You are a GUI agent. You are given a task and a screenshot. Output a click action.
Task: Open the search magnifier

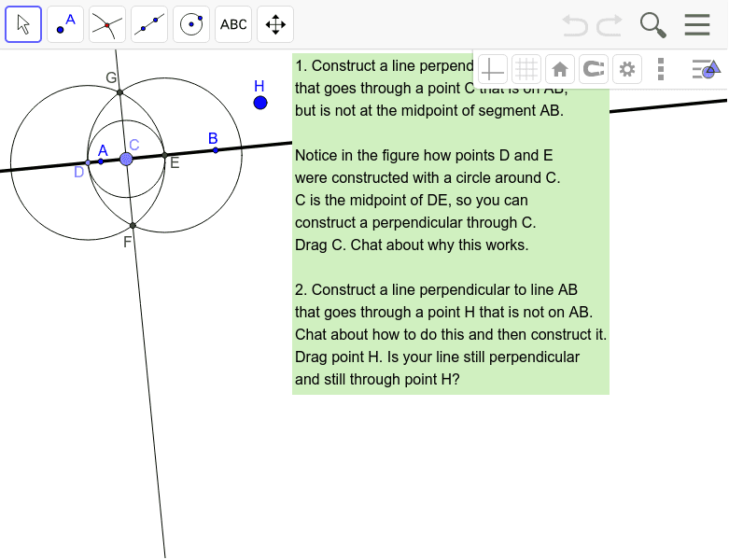(x=652, y=24)
